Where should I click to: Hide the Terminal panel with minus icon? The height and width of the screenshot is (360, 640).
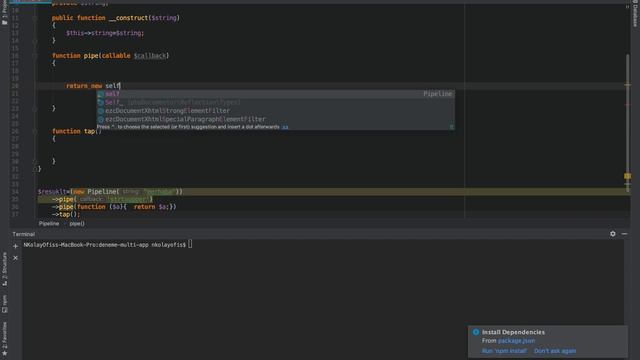(x=624, y=234)
